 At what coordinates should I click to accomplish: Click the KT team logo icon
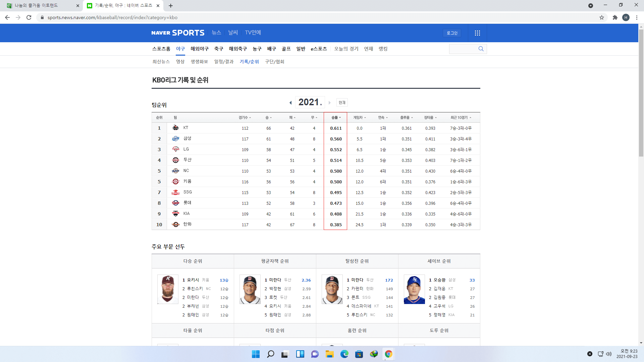pos(175,128)
